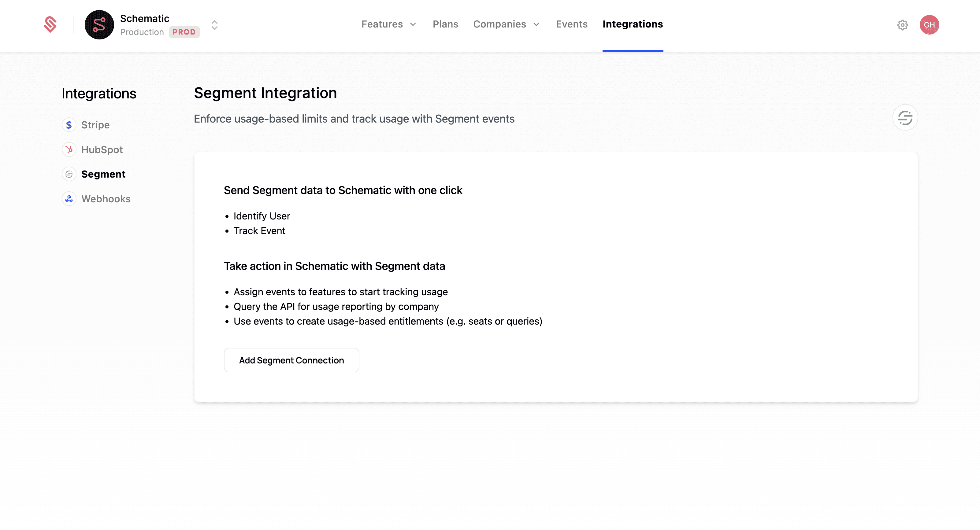Click the Schematic logo in top-left corner
Screen dimensions: 980x530
click(x=50, y=24)
